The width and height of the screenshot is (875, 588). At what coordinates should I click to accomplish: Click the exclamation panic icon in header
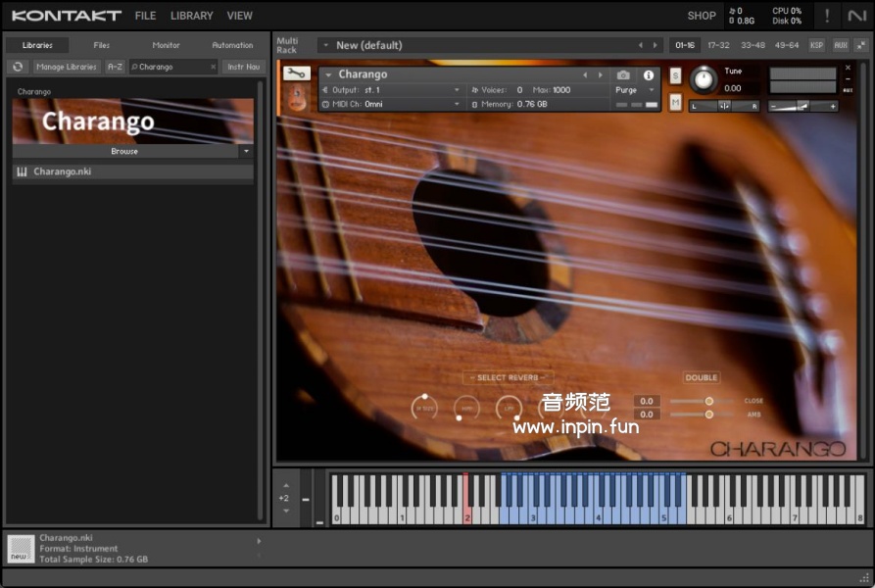point(827,16)
